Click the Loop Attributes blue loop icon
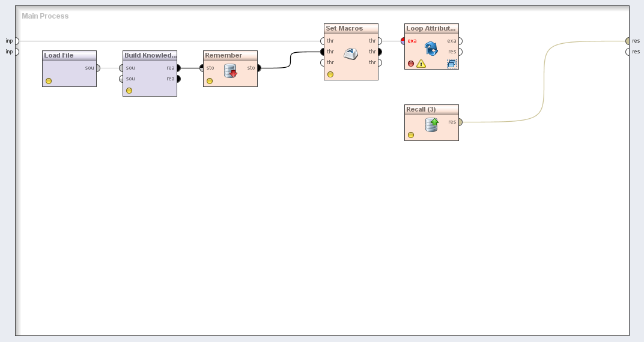This screenshot has height=342, width=644. tap(431, 49)
